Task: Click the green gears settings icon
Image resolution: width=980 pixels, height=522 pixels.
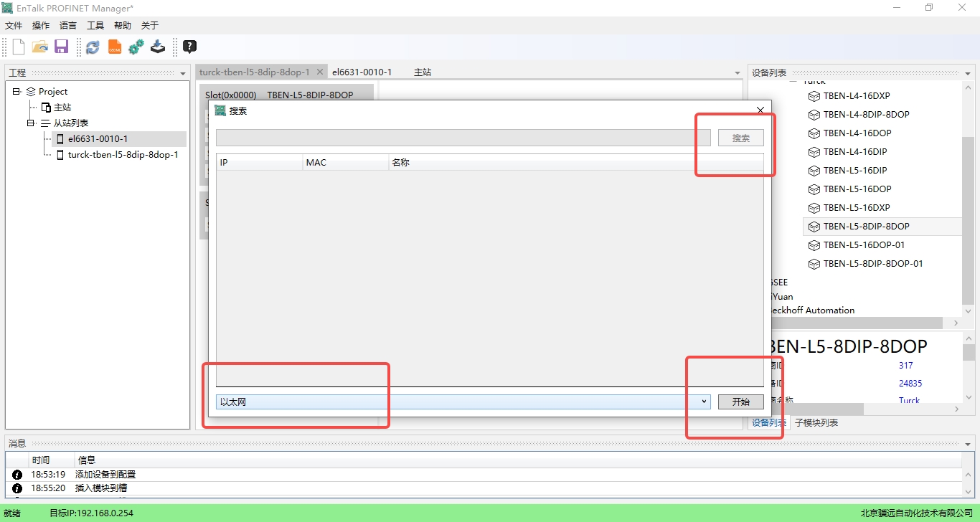Action: pos(136,47)
